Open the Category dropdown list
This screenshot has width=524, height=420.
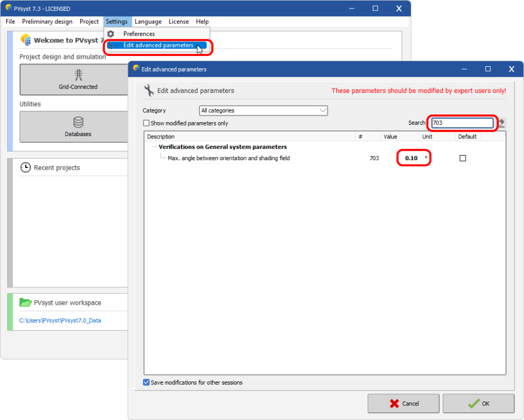click(x=263, y=111)
